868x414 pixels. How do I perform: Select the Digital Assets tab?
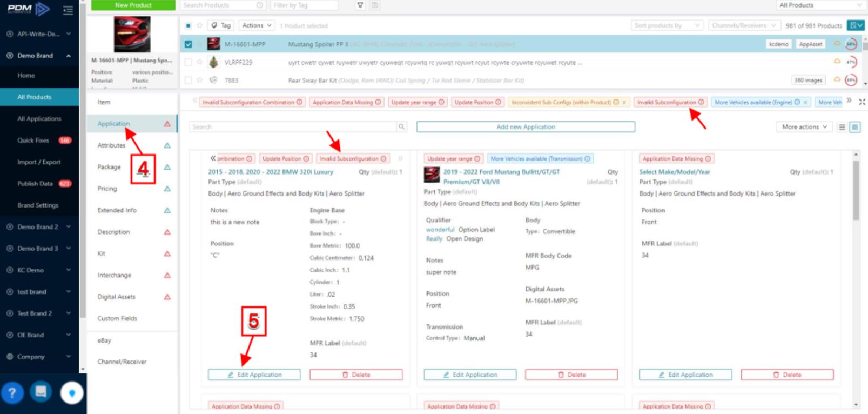pyautogui.click(x=132, y=297)
